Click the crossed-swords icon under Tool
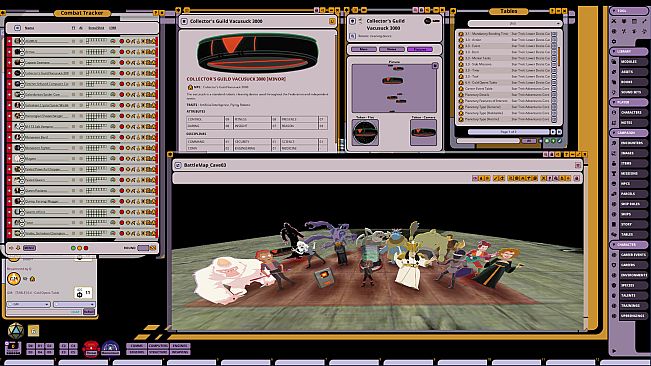The image size is (651, 366). 614,21
